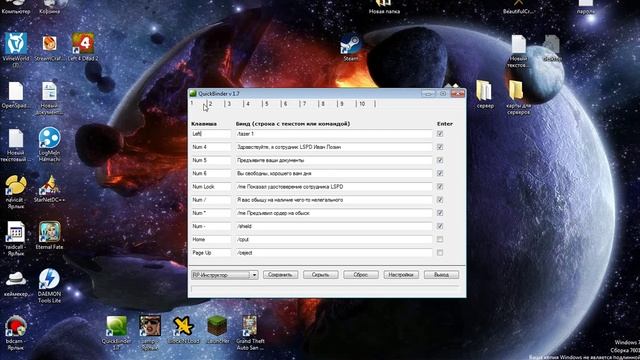The image size is (640, 360).
Task: Click the navicat shortcut icon
Action: pyautogui.click(x=16, y=185)
